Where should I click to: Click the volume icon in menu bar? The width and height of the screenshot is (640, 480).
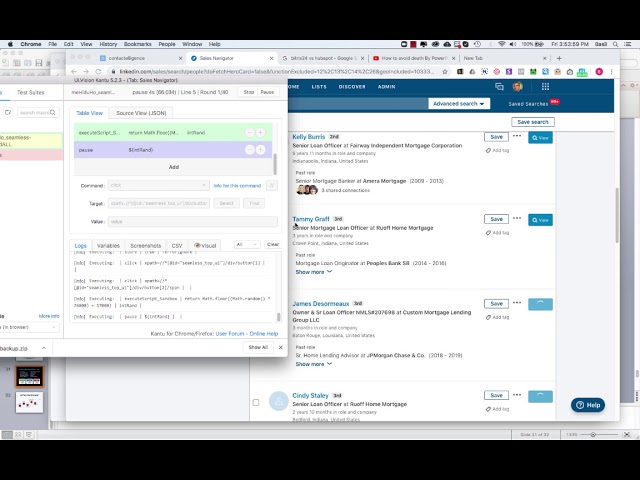pos(513,44)
